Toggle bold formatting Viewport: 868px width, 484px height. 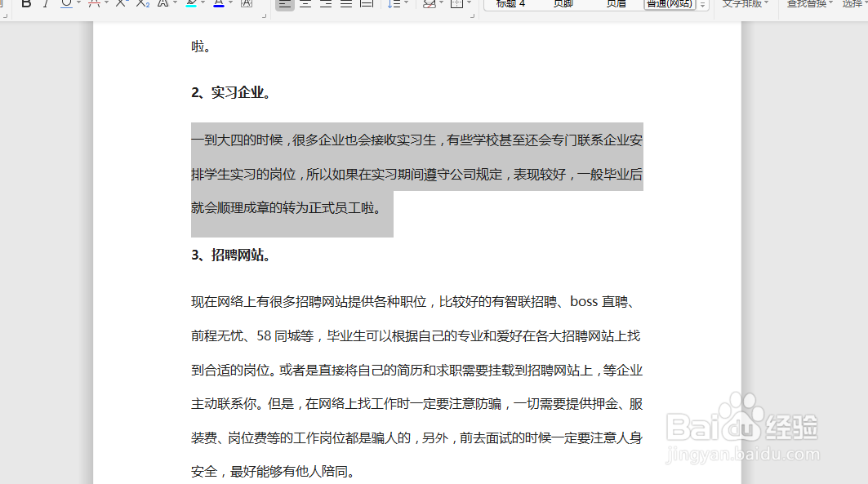[x=25, y=5]
